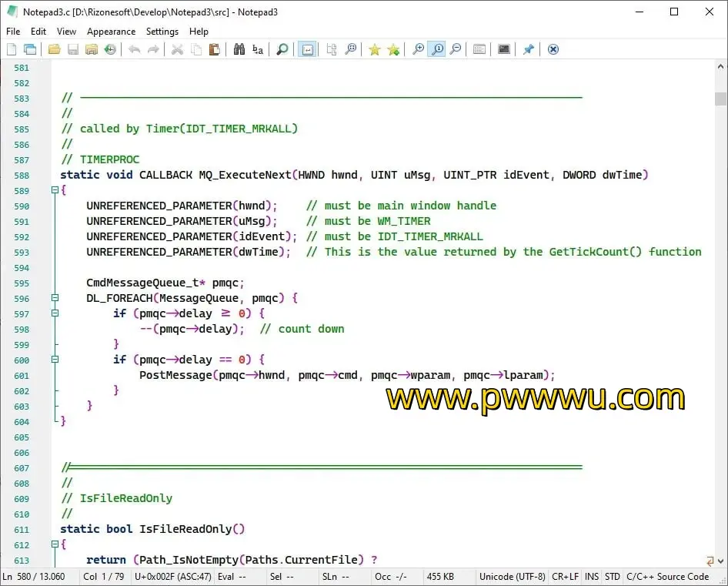The height and width of the screenshot is (586, 728).
Task: Click the Unicode (UTF-8) encoding in status bar
Action: coord(512,577)
